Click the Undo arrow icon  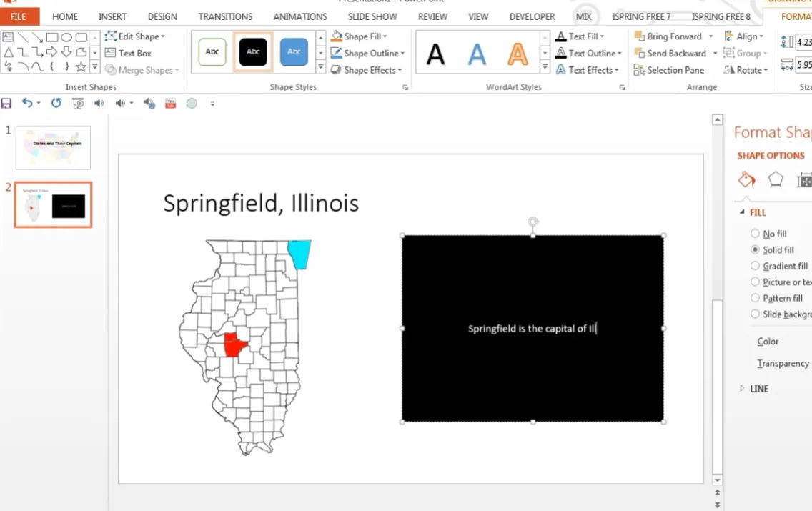pos(27,103)
